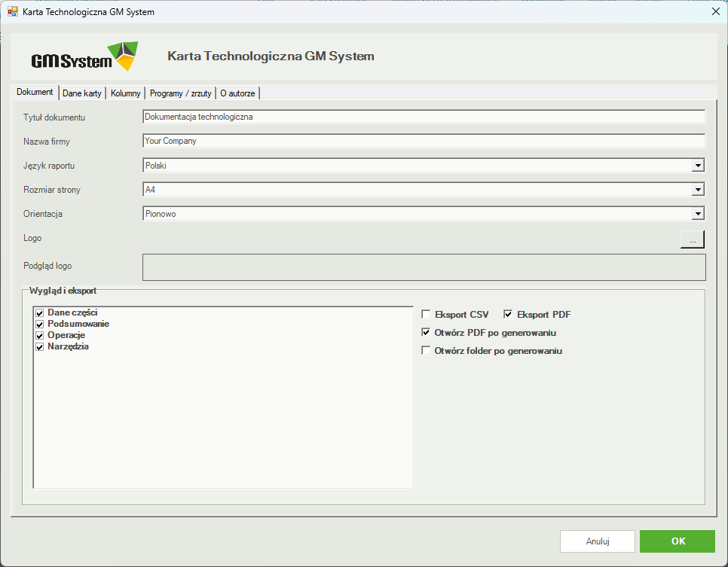The image size is (728, 567).
Task: Open logo file browse button
Action: pos(693,239)
